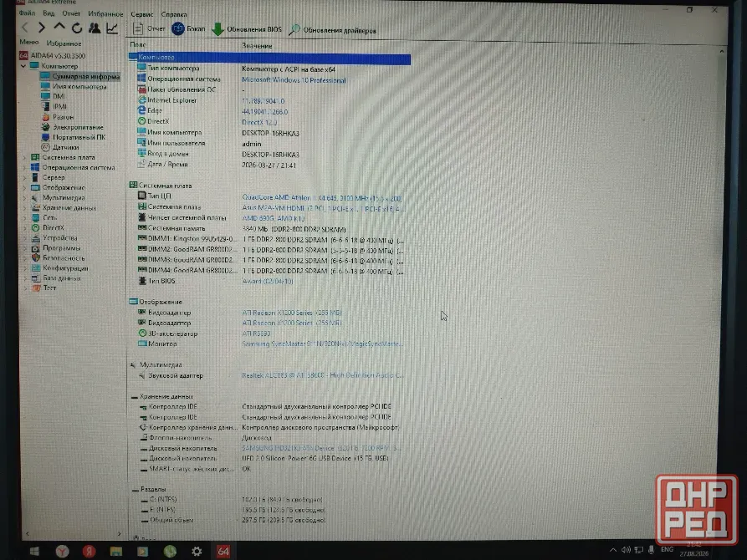Open the Файл menu

tap(27, 13)
